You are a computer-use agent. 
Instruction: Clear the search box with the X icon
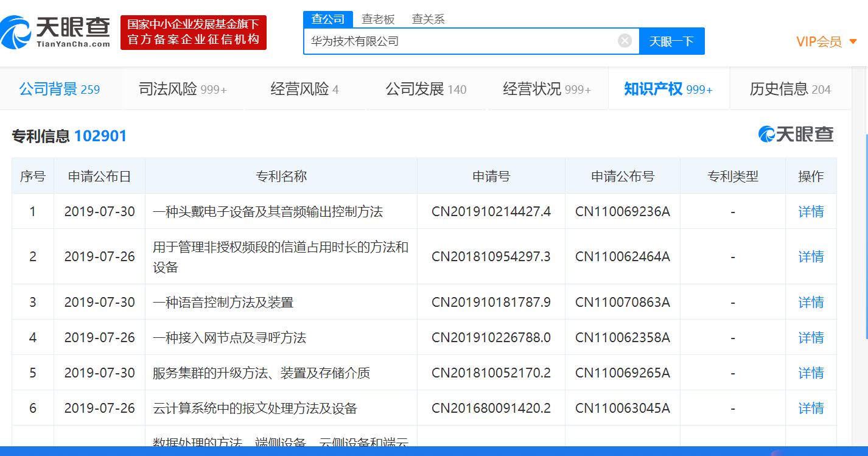tap(625, 41)
